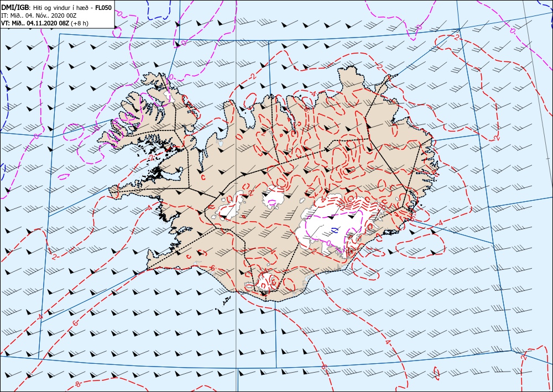Click the "IT: Mið.. 04. Nóv.. 2020 00Z" line
Viewport: 553px width, 392px height.
point(39,15)
